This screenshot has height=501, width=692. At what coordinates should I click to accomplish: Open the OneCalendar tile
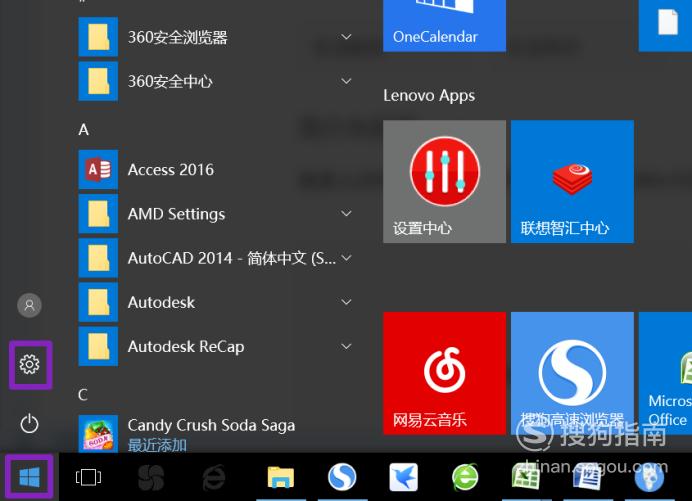click(x=444, y=26)
